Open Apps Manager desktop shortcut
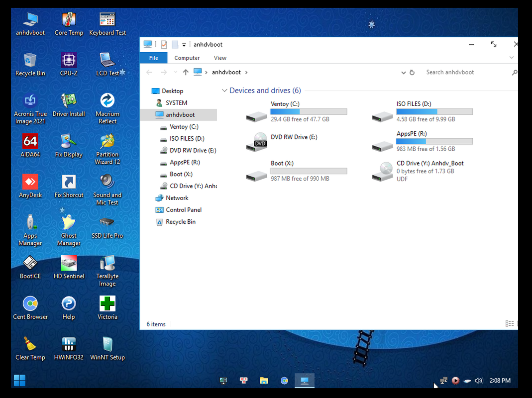 (30, 230)
